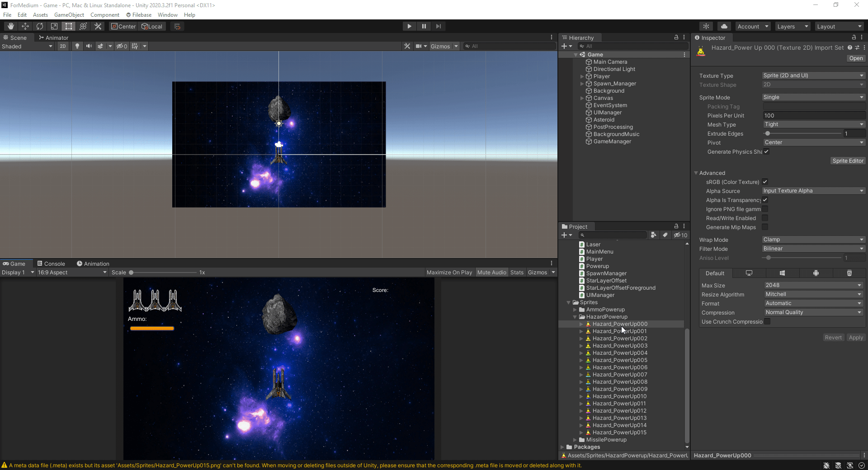Pause the game playback
The image size is (868, 470).
click(424, 26)
